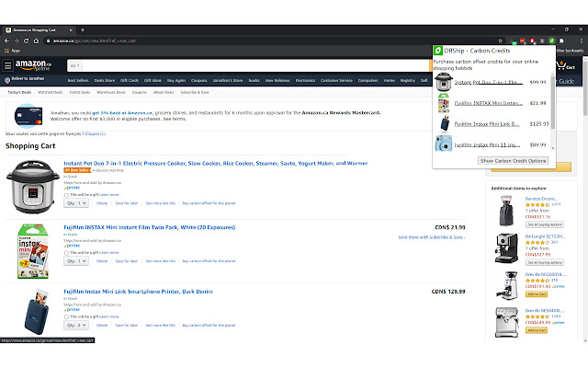This screenshot has height=368, width=588.
Task: Open Fujifilm Instax Mini 11 link in popup
Action: [x=487, y=144]
